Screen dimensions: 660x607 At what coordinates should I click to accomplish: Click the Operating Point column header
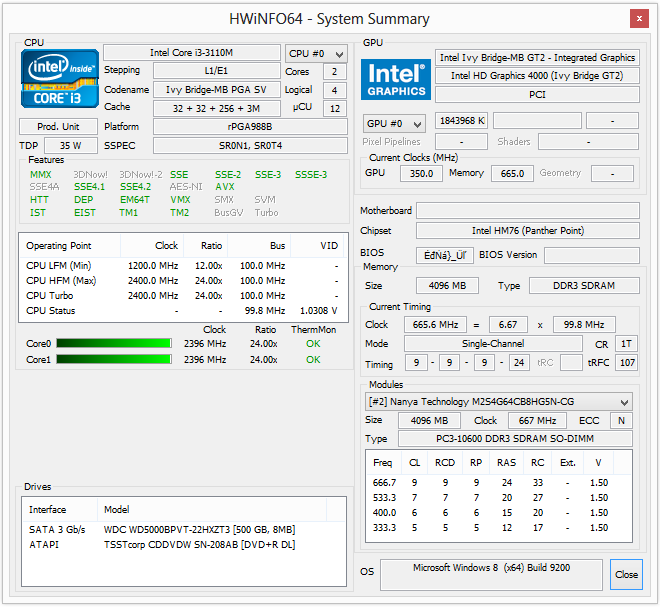[70, 246]
